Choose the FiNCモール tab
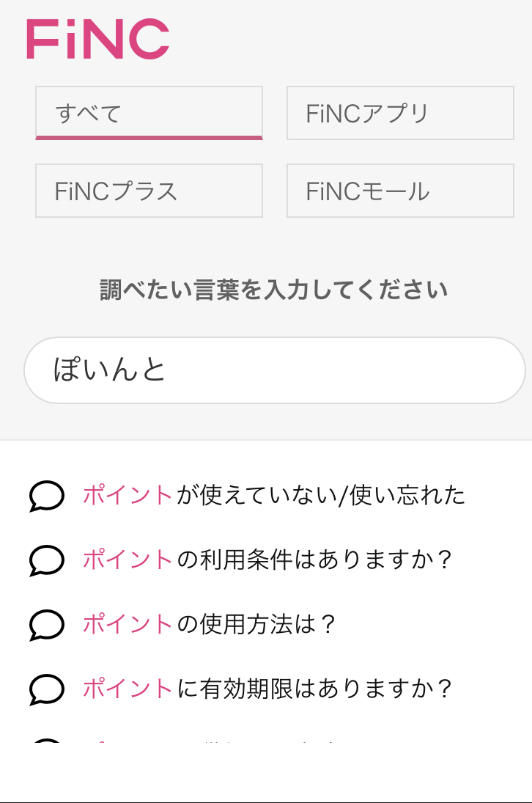This screenshot has height=803, width=532. [x=400, y=191]
